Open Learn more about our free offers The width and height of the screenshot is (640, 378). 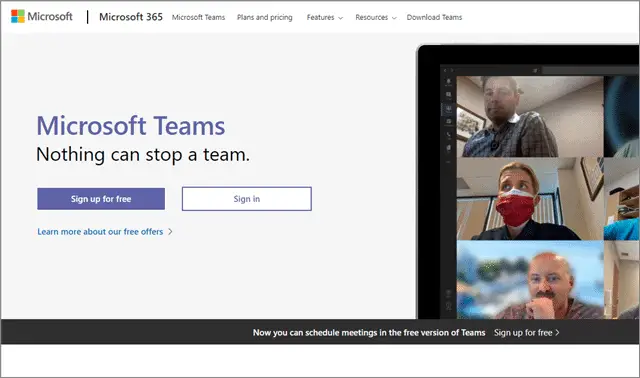(100, 231)
